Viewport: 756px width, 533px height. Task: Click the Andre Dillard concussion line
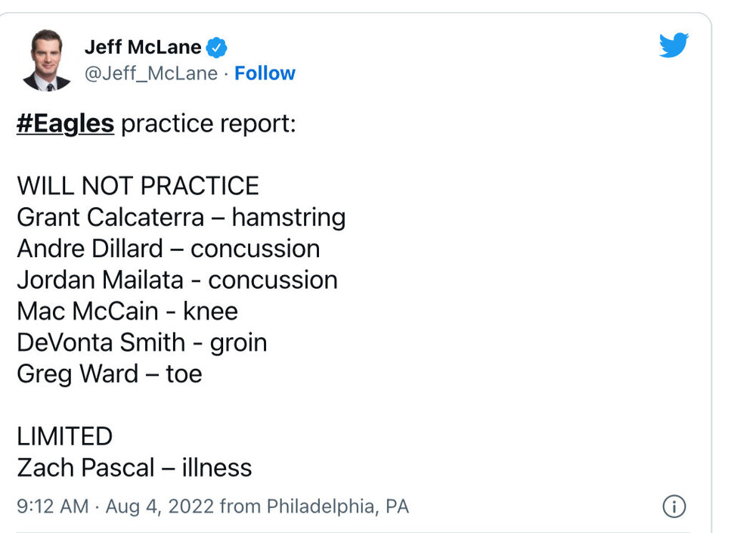tap(168, 249)
